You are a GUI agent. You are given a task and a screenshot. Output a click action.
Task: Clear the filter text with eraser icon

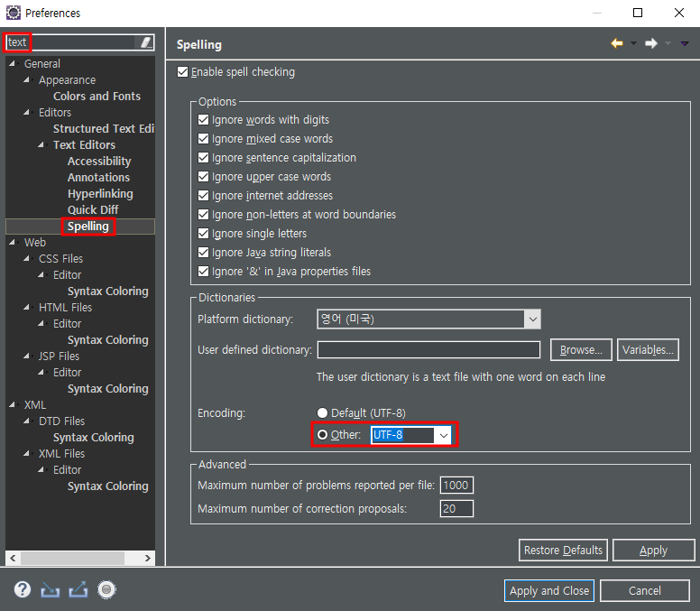point(145,42)
